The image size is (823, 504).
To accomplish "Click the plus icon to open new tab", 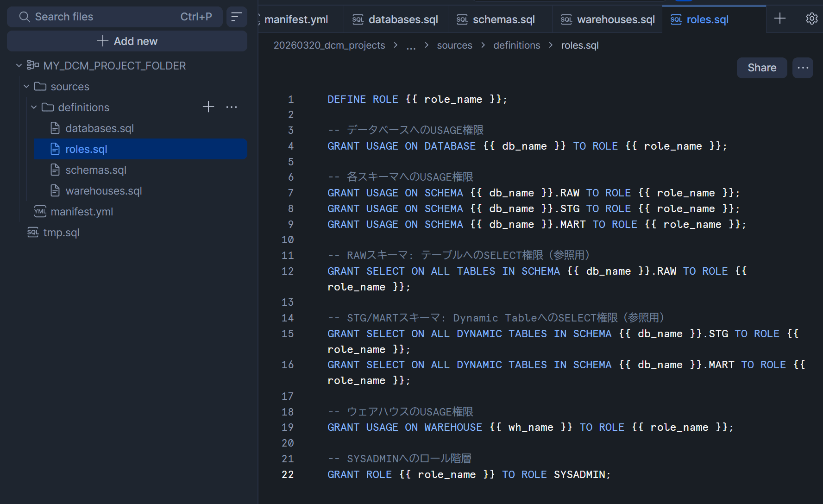I will pos(780,19).
